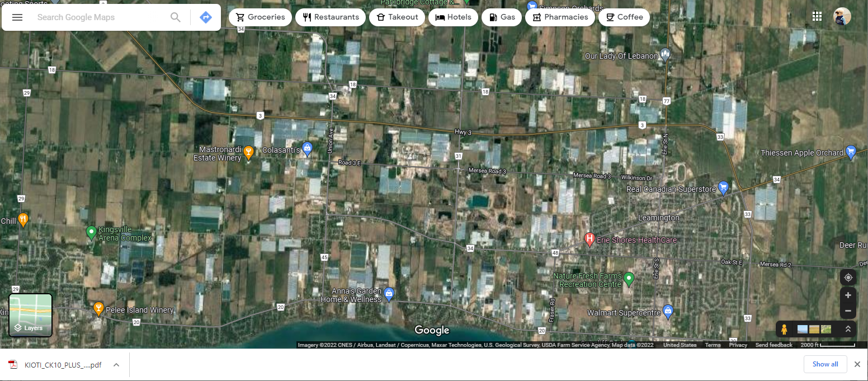Filter map by Groceries
This screenshot has width=868, height=381.
click(260, 17)
